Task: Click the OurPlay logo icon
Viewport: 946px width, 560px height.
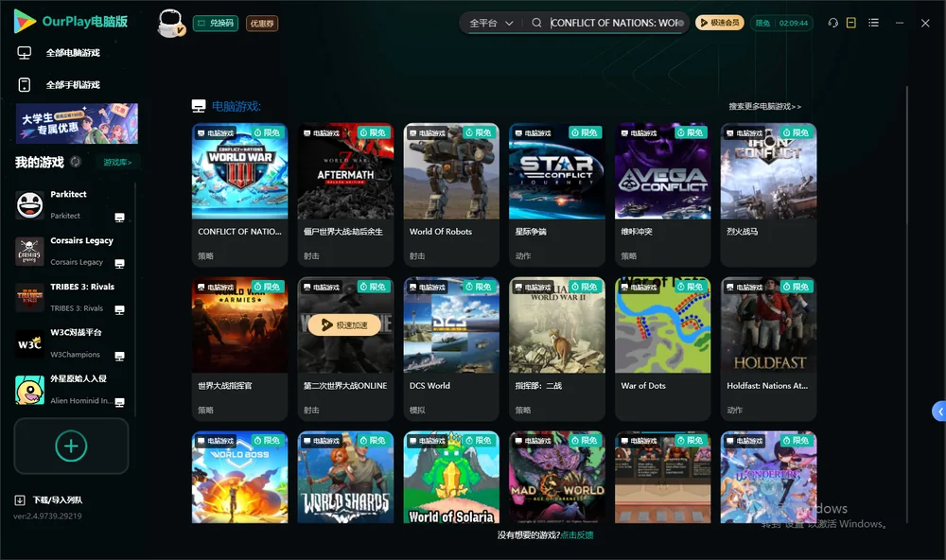Action: [25, 21]
